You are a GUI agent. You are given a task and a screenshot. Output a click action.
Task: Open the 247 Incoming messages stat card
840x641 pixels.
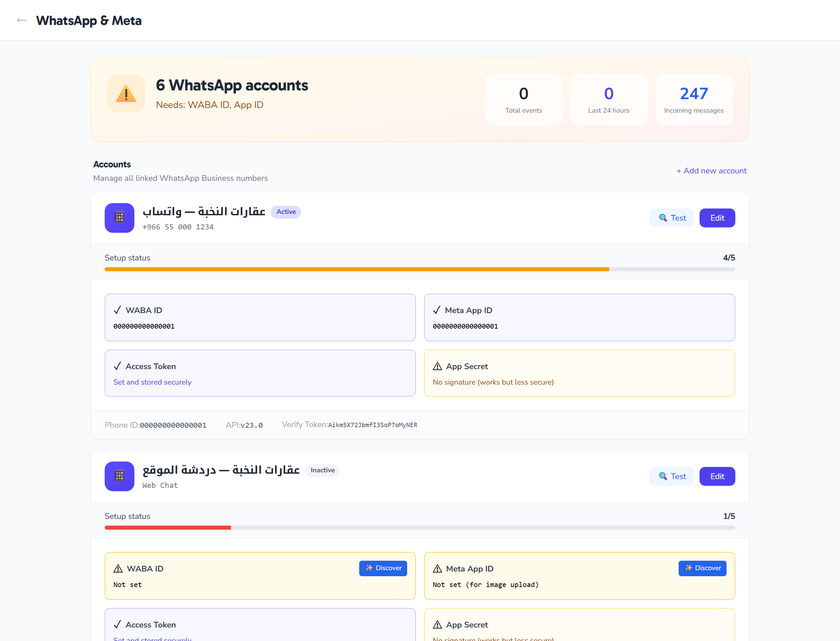pyautogui.click(x=694, y=100)
